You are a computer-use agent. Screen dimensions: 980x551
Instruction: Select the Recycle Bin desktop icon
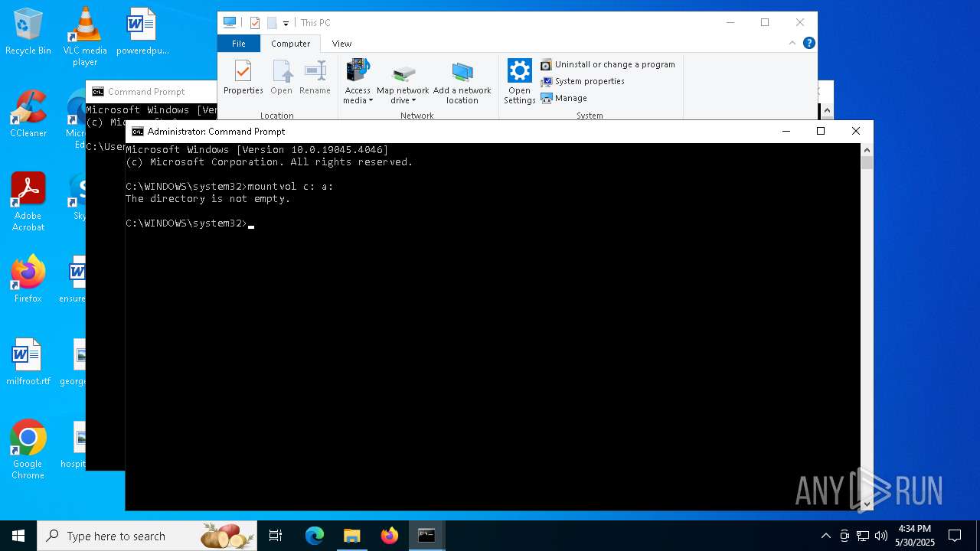28,32
